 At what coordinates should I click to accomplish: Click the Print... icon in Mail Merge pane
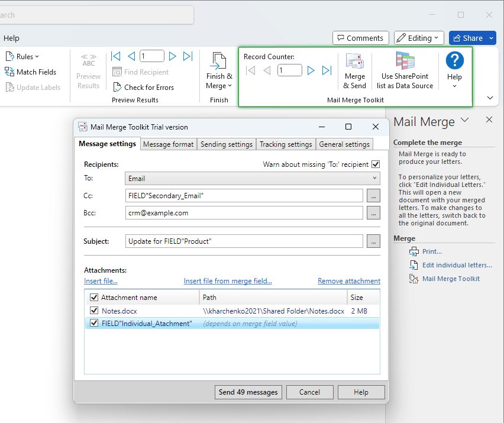coord(413,251)
